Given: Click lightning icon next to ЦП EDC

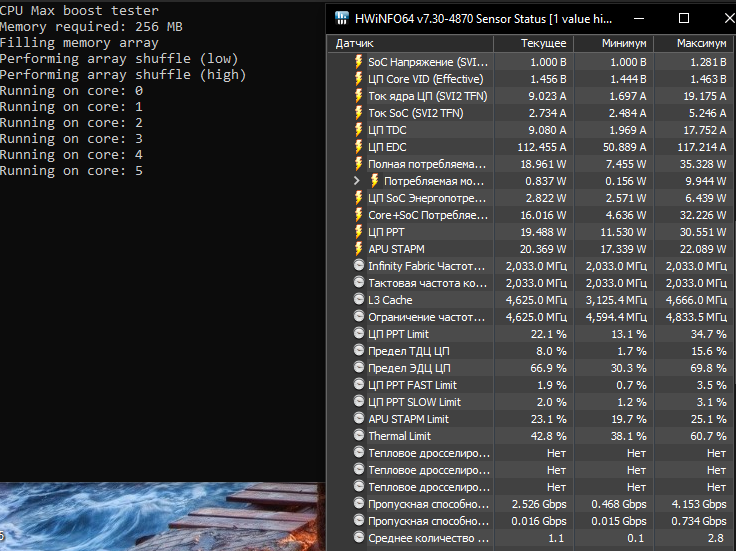Looking at the screenshot, I should point(359,147).
